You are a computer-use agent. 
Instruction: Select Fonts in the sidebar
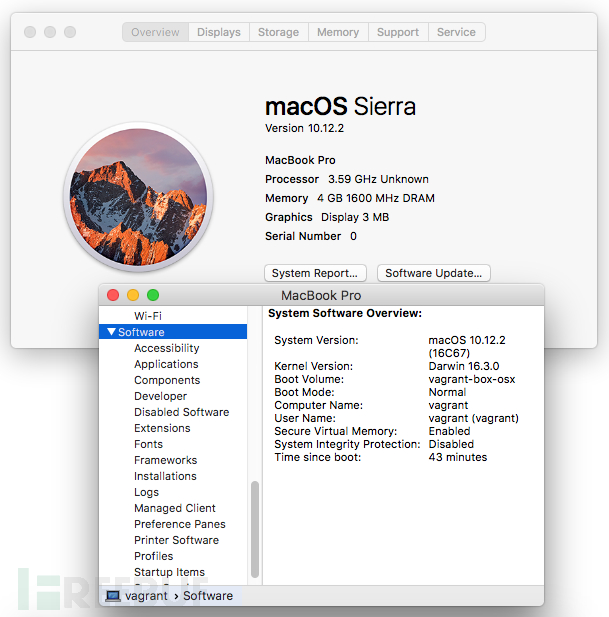(148, 444)
